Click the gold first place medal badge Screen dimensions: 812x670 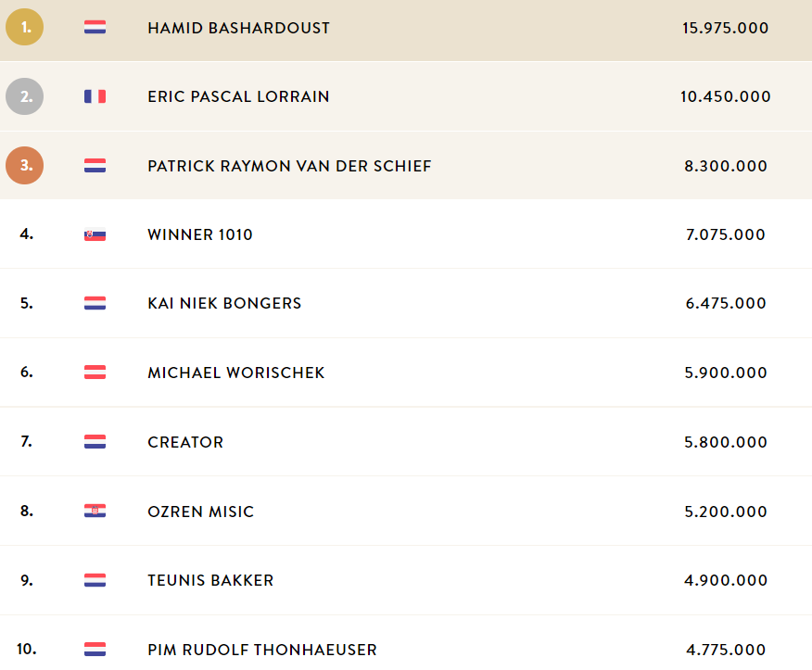24,27
